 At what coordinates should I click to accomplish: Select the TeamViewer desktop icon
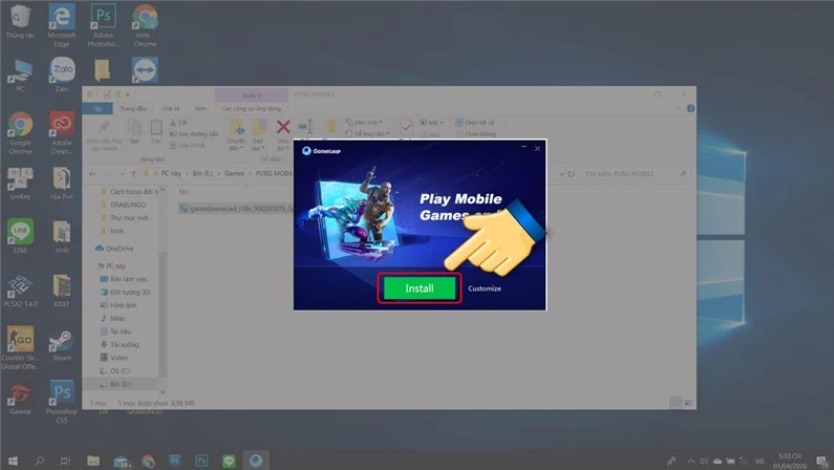(144, 71)
